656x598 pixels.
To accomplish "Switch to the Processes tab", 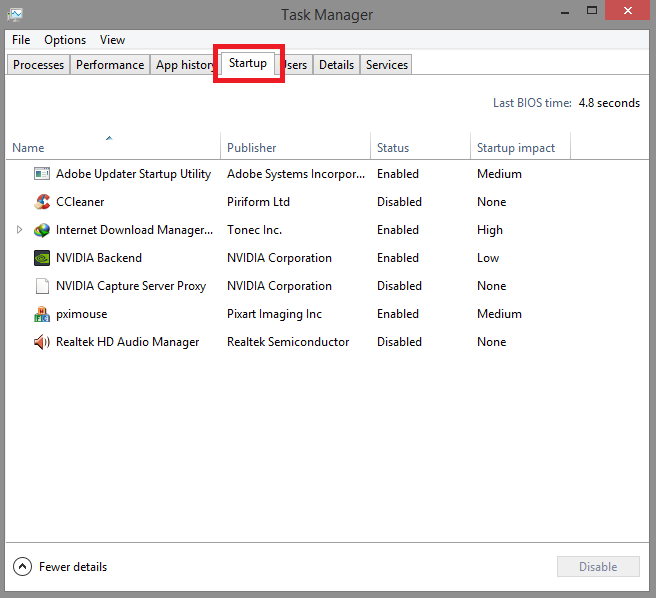I will coord(38,65).
